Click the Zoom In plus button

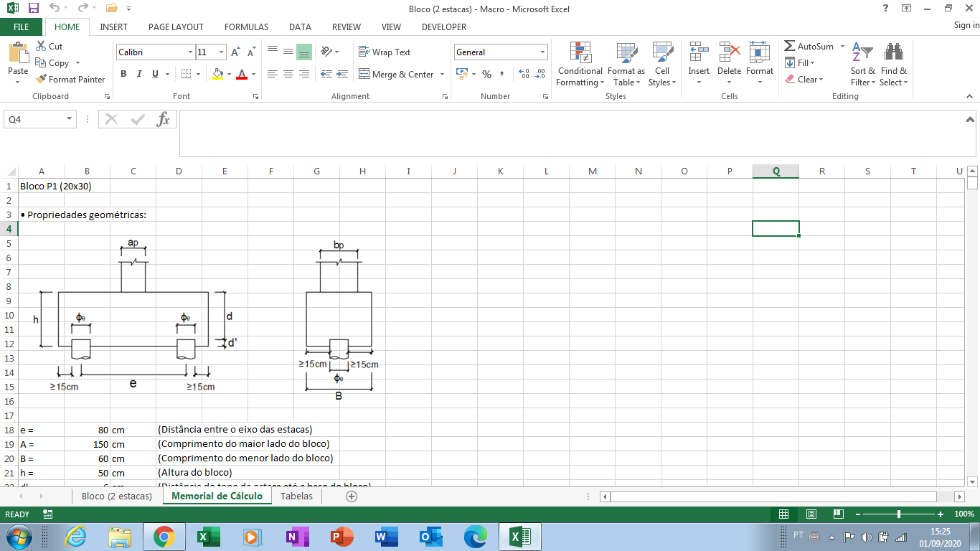(x=941, y=514)
